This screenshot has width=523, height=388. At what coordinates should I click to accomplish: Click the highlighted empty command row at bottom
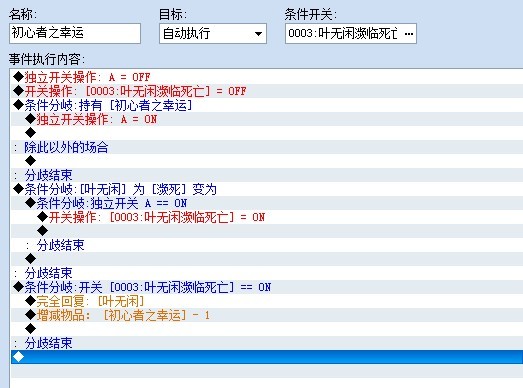click(267, 357)
